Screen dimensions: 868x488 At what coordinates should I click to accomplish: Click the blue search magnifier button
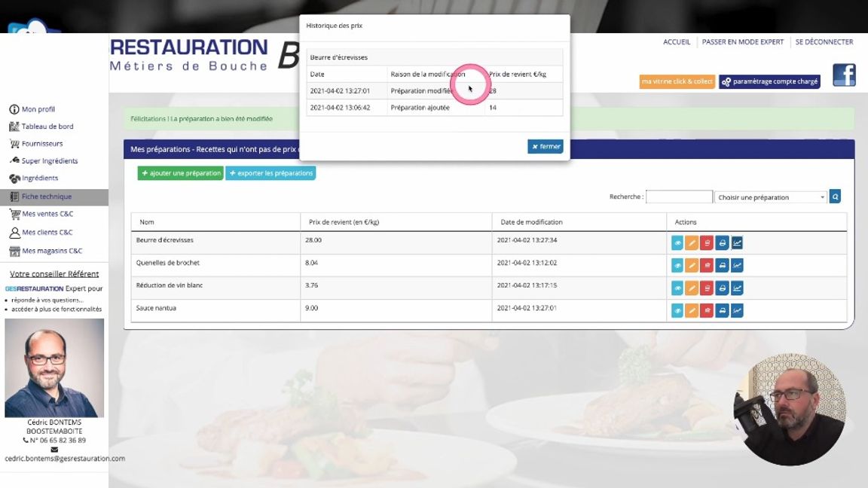coord(836,197)
